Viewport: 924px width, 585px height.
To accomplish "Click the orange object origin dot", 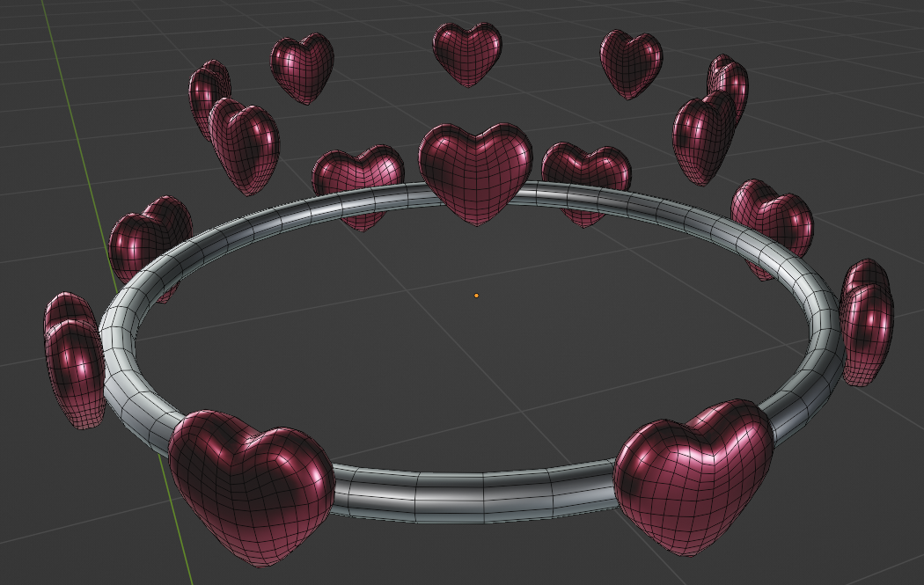I will click(476, 296).
